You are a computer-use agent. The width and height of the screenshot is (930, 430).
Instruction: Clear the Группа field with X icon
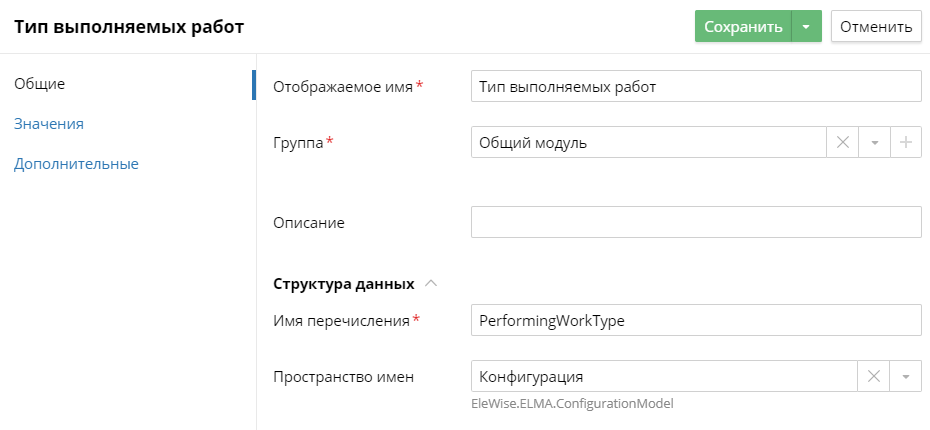click(842, 143)
